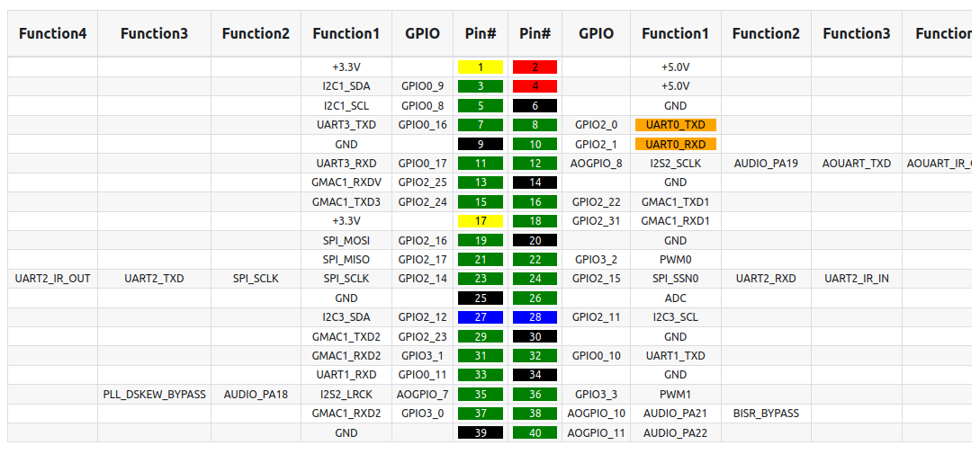Select the I2C1_SDA function cell
The height and width of the screenshot is (454, 980).
(x=346, y=86)
